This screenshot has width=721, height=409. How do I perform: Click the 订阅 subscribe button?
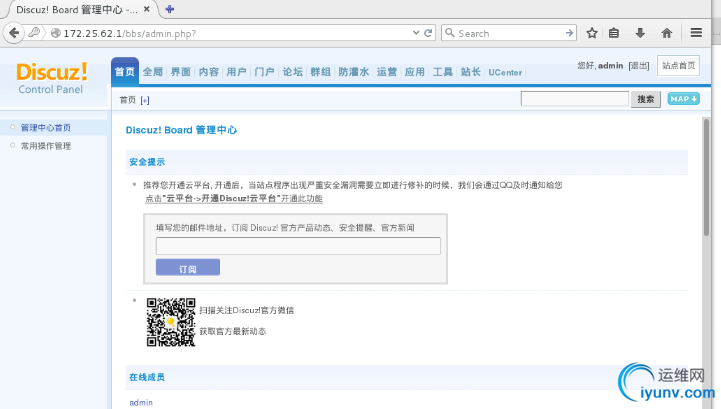click(x=188, y=267)
